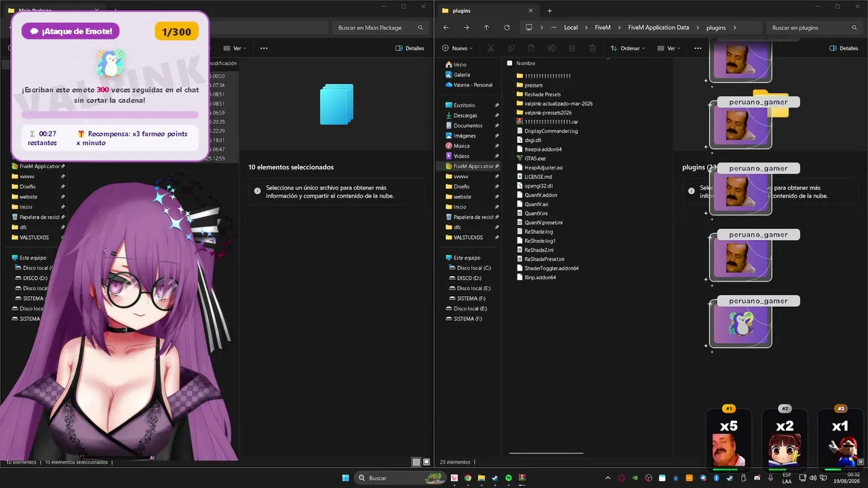Click the Copy icon in plugins toolbar
Image resolution: width=868 pixels, height=488 pixels.
pos(511,48)
